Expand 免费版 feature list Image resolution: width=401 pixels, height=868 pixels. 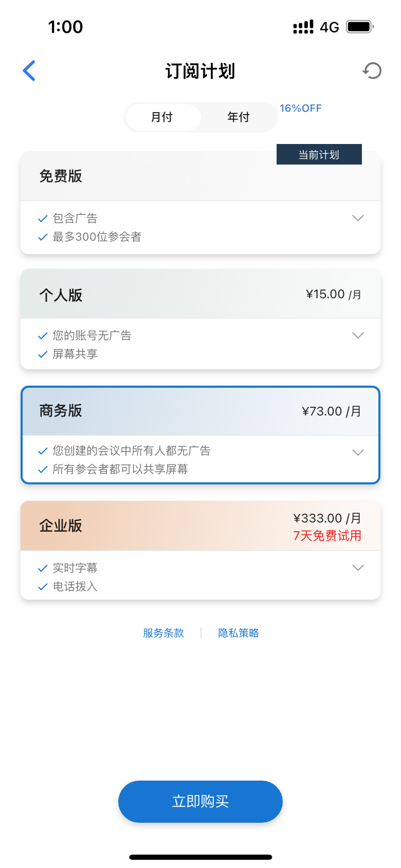click(x=358, y=218)
